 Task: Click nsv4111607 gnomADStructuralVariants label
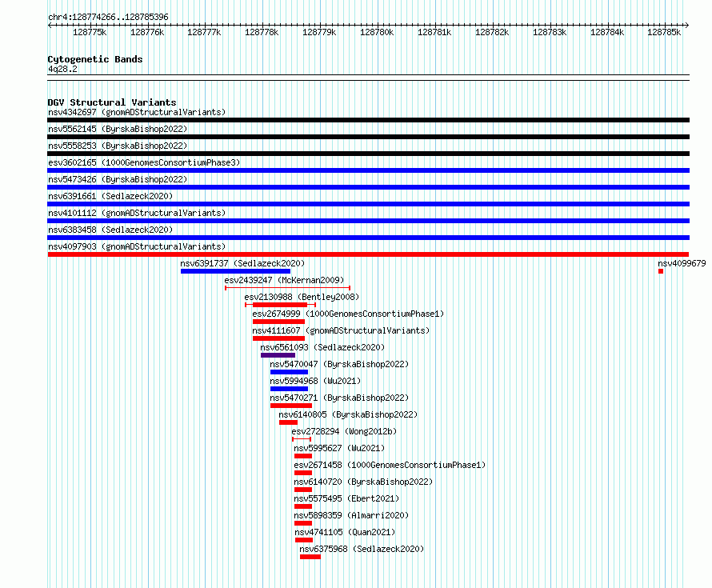341,330
